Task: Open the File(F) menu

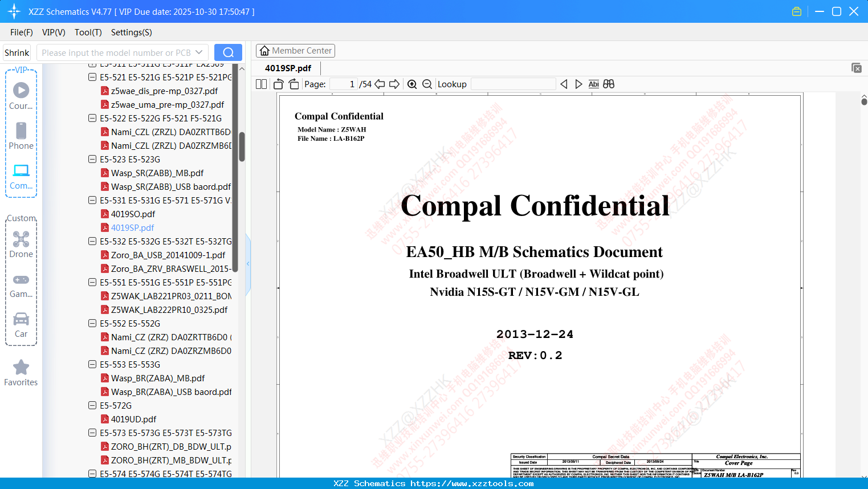Action: click(x=22, y=32)
